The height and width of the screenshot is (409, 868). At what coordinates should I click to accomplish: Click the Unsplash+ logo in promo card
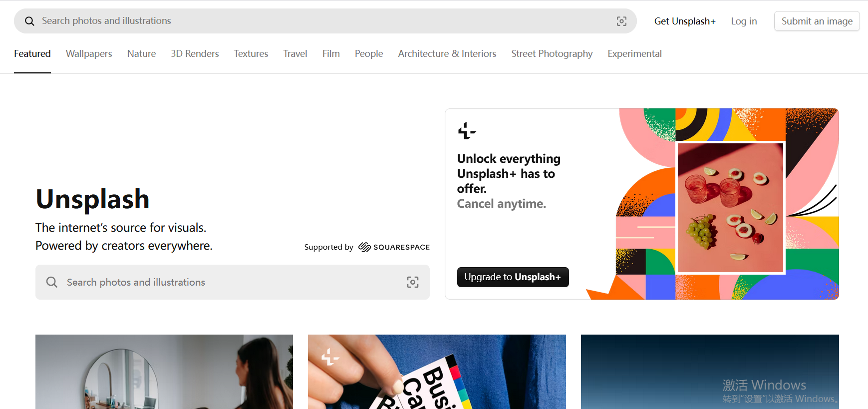467,131
